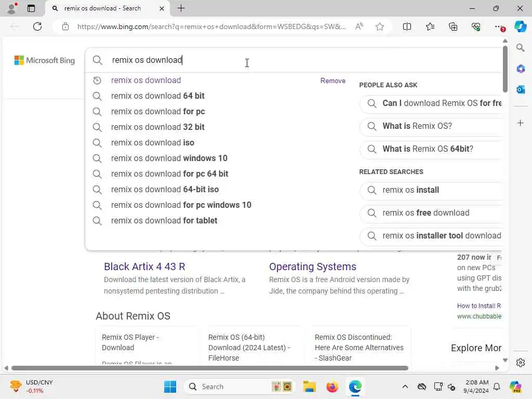Open profile avatar icon
The image size is (532, 399).
[11, 8]
